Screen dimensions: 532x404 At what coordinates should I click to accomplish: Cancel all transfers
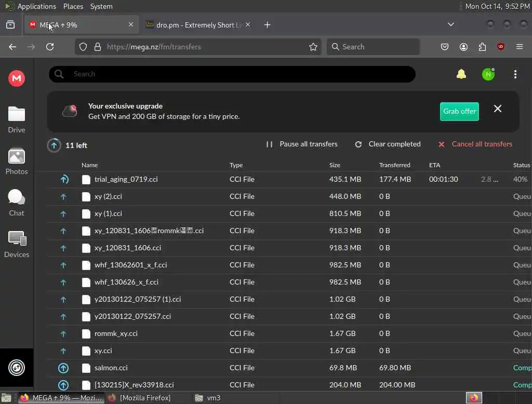tap(475, 144)
